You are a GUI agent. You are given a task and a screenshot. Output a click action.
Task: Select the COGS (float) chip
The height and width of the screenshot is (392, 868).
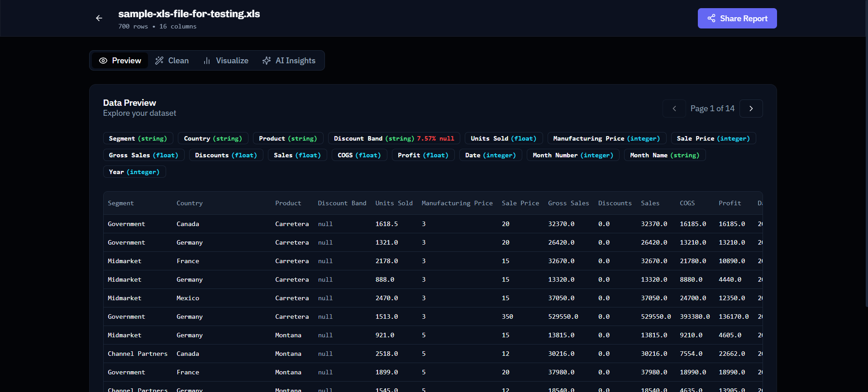point(359,155)
